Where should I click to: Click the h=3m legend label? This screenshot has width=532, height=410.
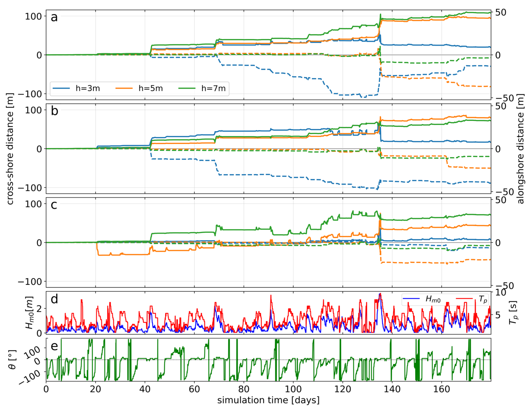coord(88,88)
